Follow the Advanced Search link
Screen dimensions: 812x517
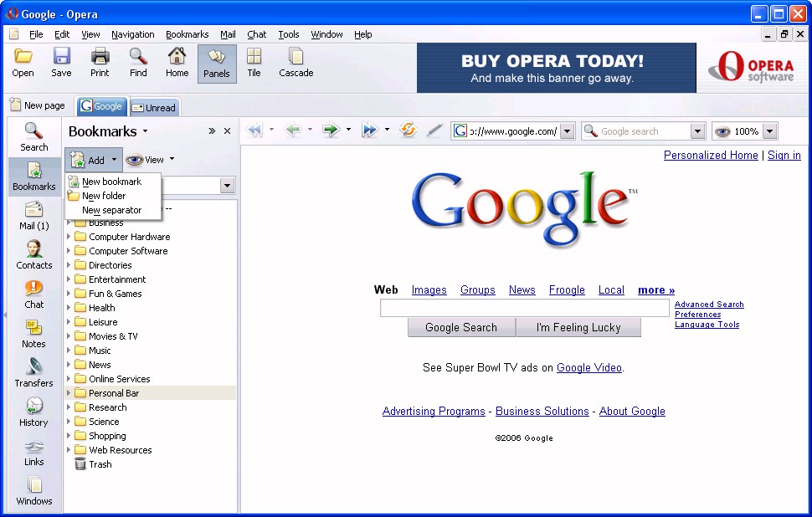click(x=709, y=305)
